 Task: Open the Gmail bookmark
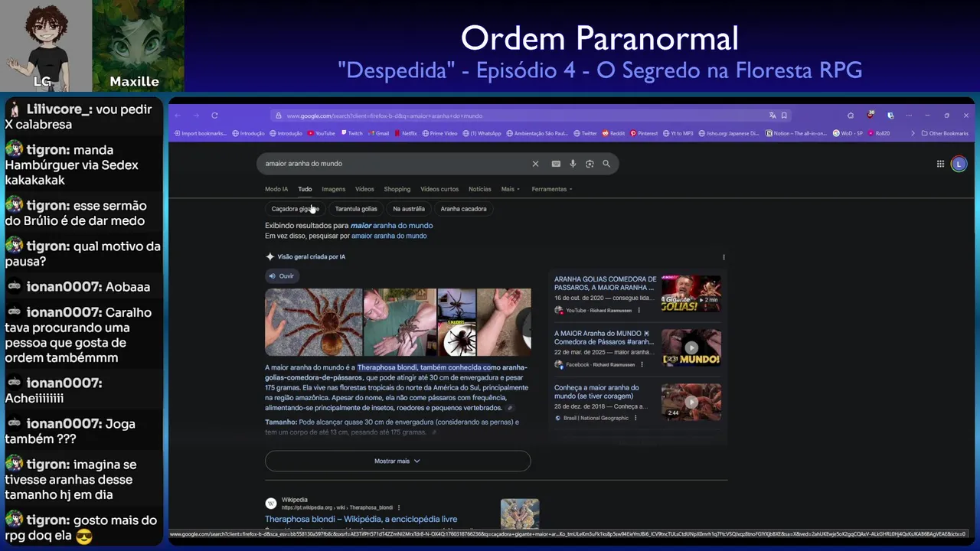378,133
